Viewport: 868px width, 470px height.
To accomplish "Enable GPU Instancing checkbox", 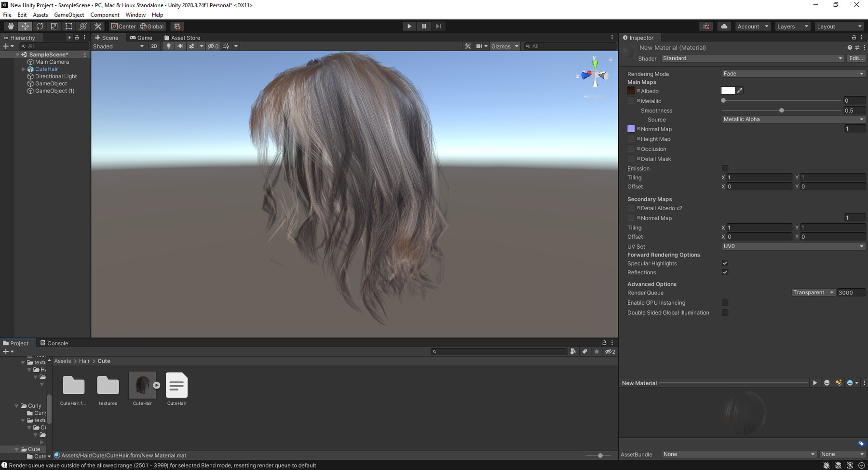I will pyautogui.click(x=725, y=303).
